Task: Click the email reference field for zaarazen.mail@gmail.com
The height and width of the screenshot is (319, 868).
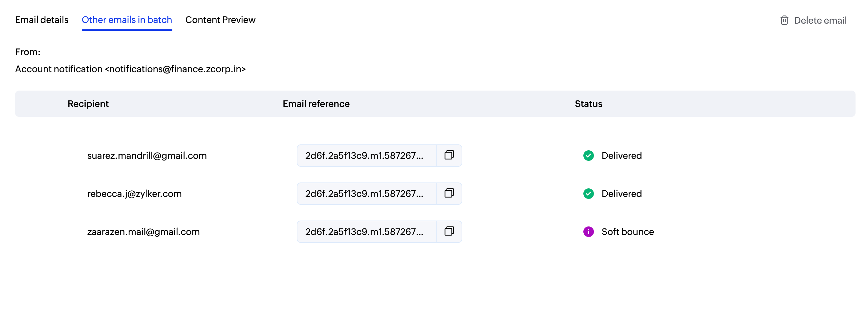Action: pyautogui.click(x=364, y=231)
